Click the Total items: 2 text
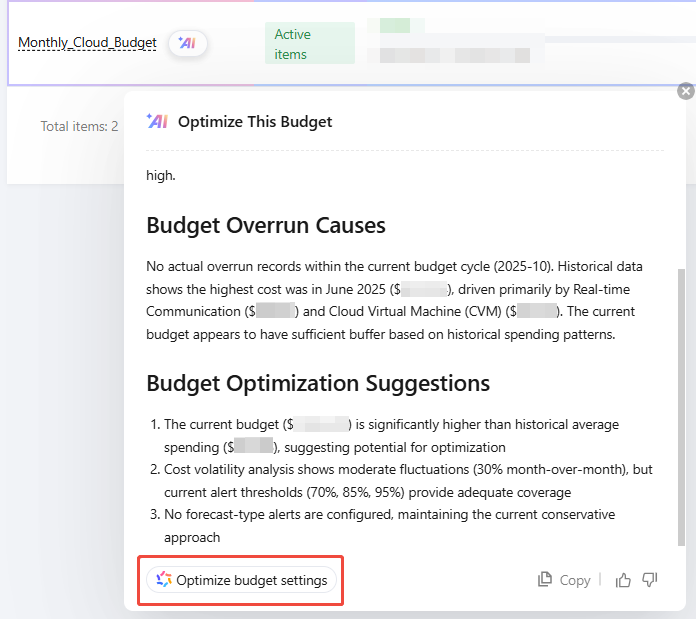 [x=79, y=126]
